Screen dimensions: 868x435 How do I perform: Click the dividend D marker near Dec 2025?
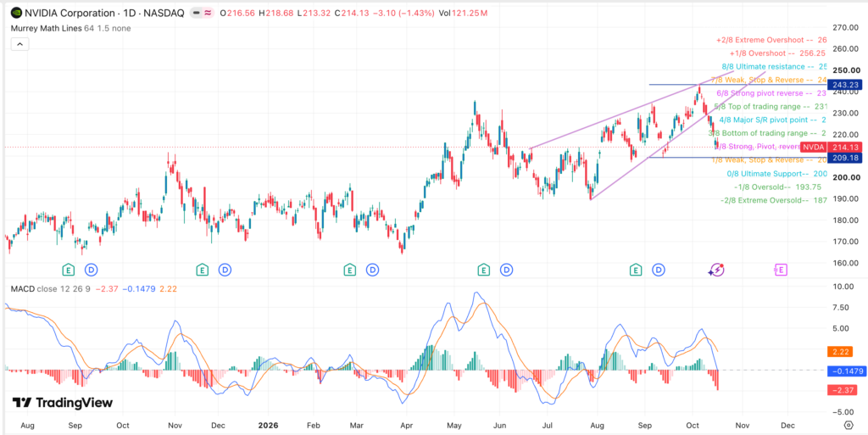pyautogui.click(x=225, y=270)
